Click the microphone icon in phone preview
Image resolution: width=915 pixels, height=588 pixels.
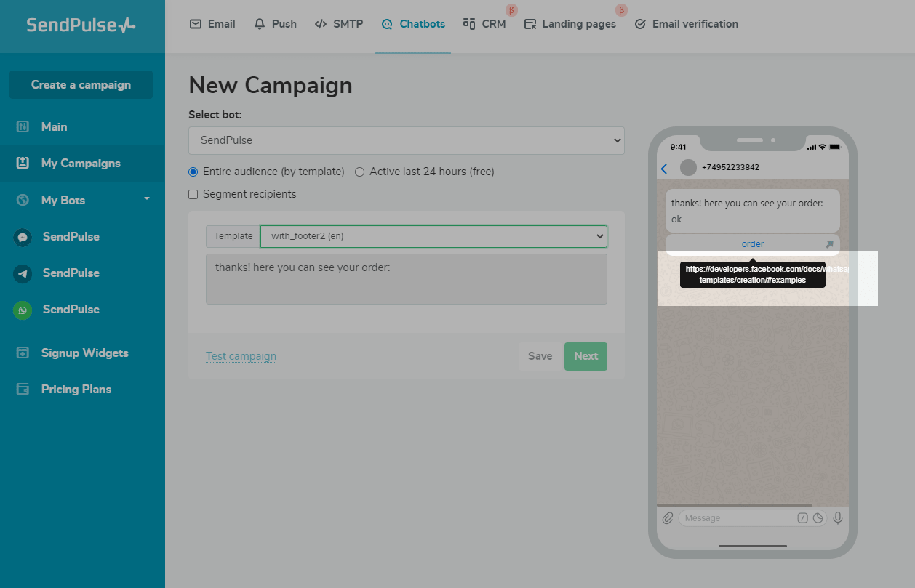click(838, 518)
